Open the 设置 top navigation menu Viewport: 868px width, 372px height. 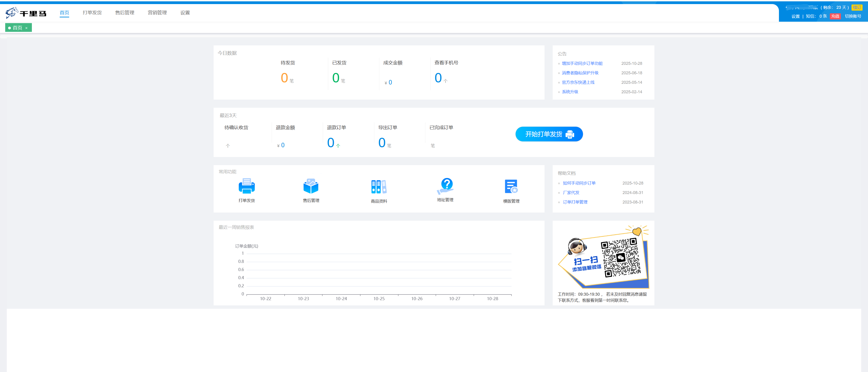pos(185,13)
